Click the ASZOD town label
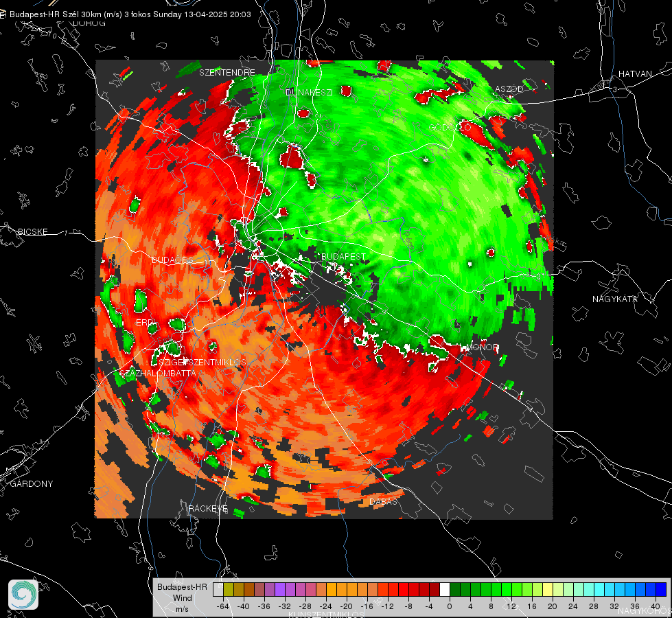672x618 pixels. click(509, 89)
